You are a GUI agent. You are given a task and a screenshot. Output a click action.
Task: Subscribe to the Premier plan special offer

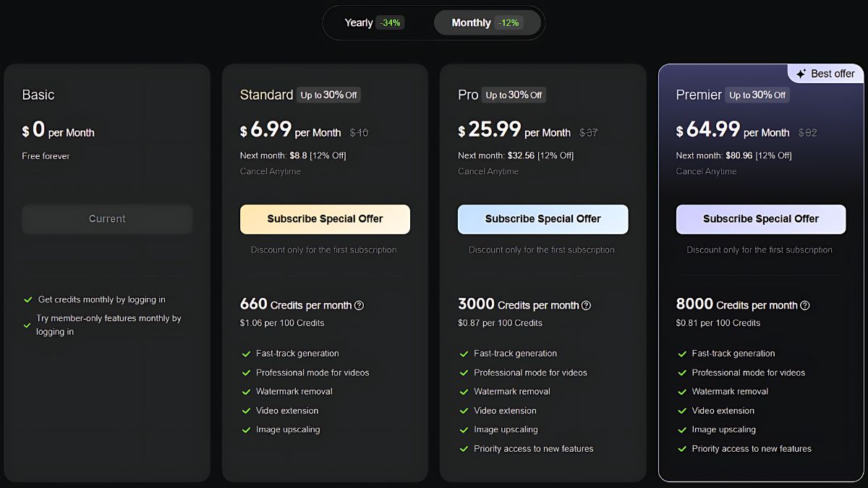point(761,219)
